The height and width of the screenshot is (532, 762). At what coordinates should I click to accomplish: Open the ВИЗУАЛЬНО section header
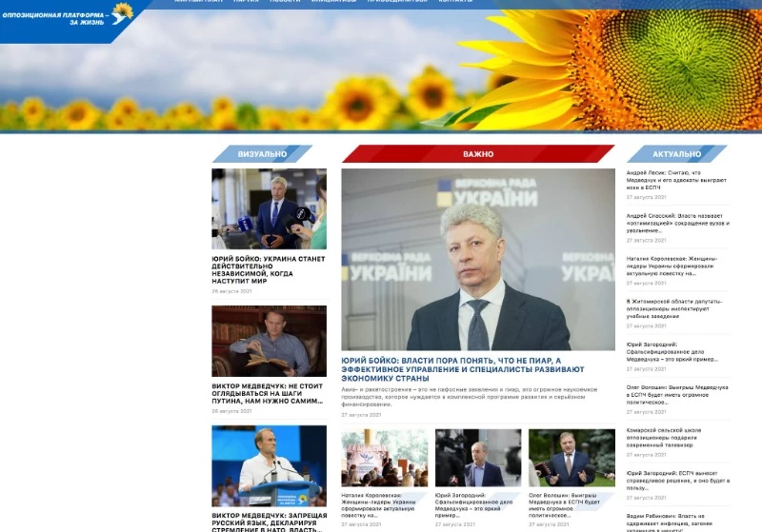(262, 153)
